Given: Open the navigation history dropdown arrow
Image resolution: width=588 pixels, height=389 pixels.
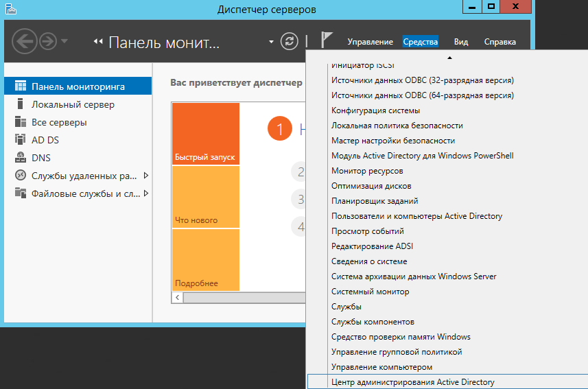Looking at the screenshot, I should click(x=64, y=41).
